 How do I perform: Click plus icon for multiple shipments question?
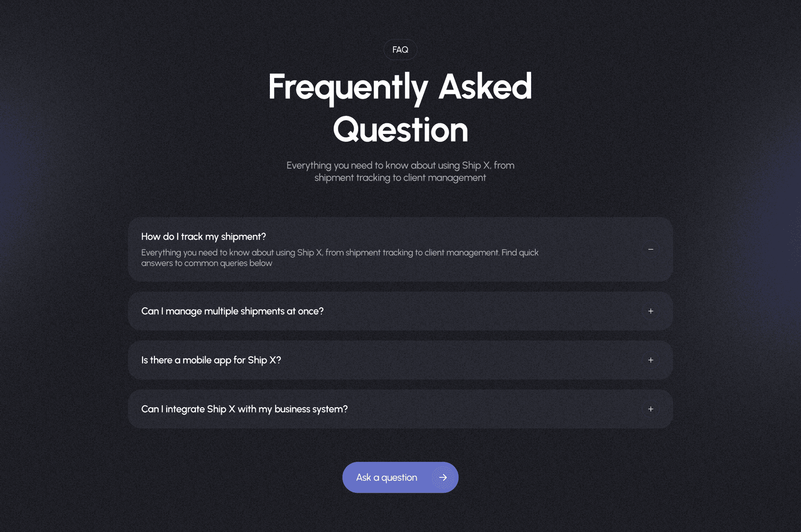(650, 311)
